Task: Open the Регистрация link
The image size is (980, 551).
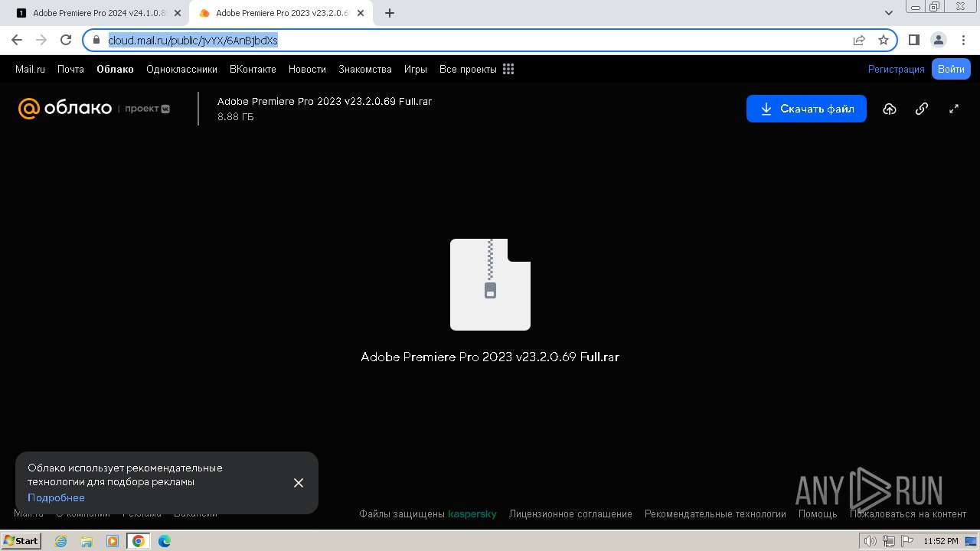Action: tap(896, 69)
